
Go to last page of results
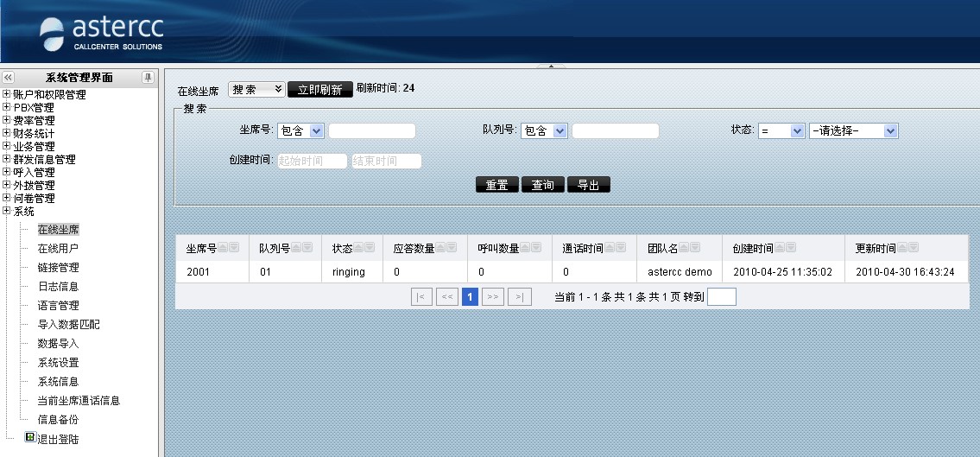[520, 297]
